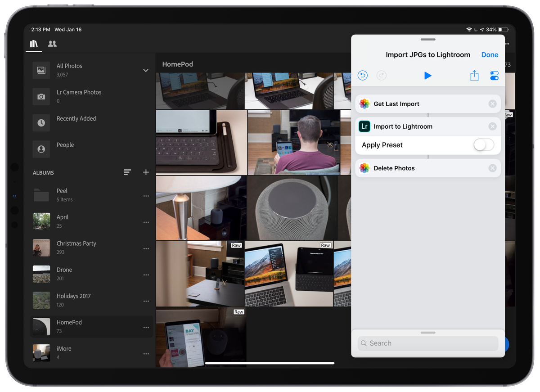Share the shortcut
Viewport: 540px width, 392px height.
[x=474, y=76]
